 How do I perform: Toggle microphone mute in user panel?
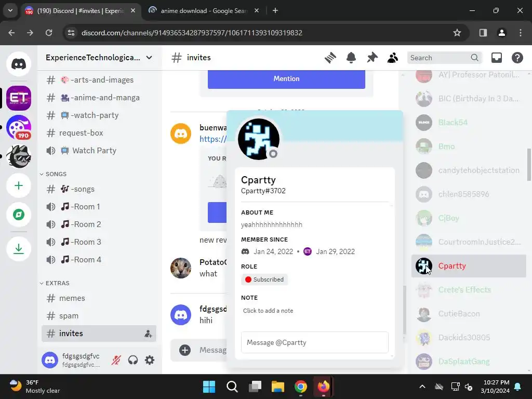(x=116, y=360)
